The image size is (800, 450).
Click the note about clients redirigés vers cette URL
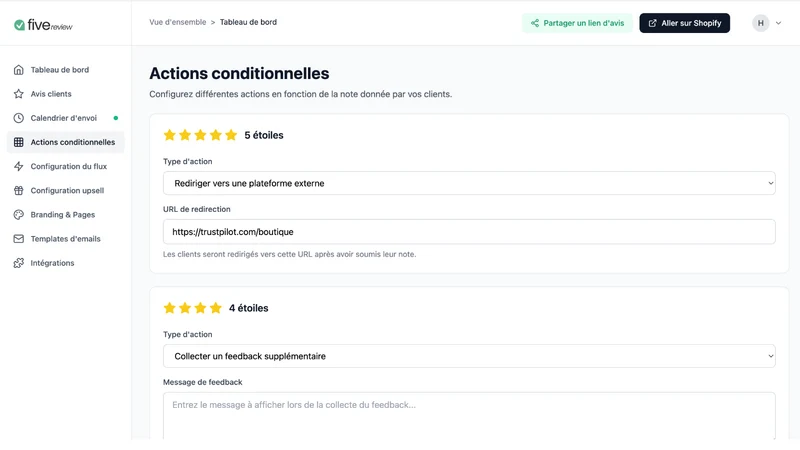tap(289, 254)
